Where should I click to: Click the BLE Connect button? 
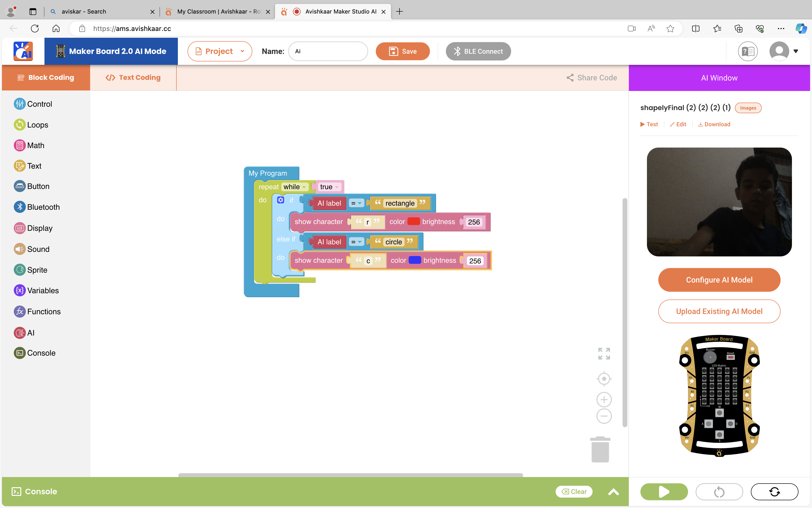click(478, 51)
